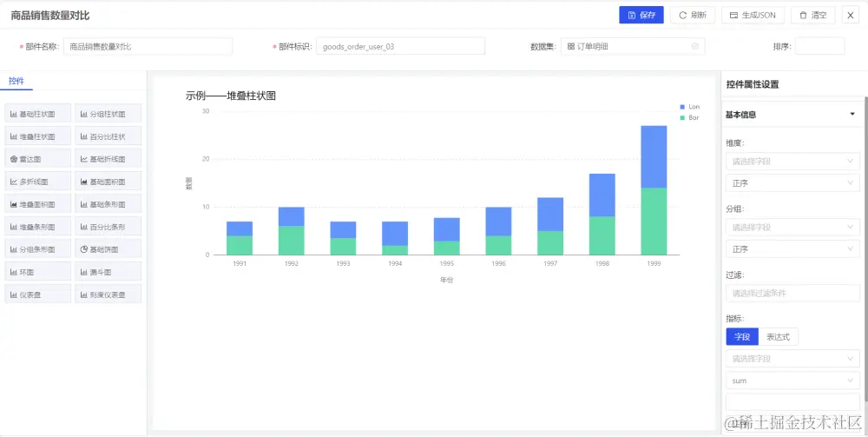Open the 分组 field dropdown
The width and height of the screenshot is (868, 437).
792,227
